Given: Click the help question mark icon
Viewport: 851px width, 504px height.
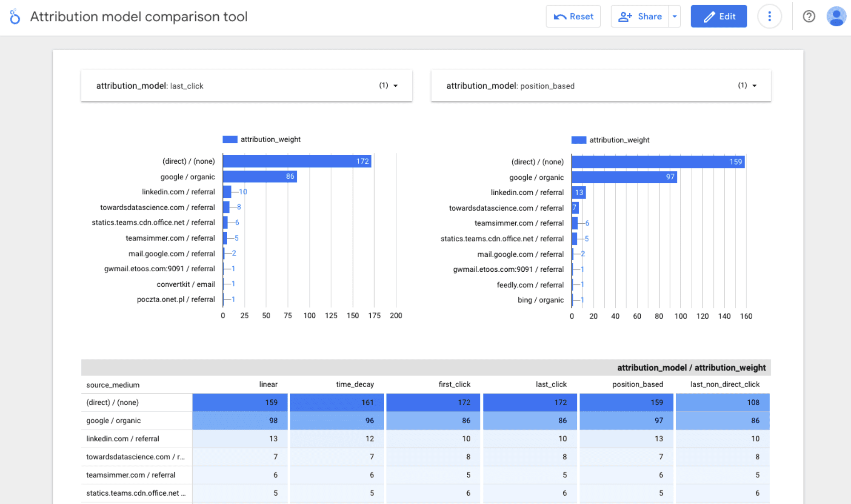Looking at the screenshot, I should (x=809, y=16).
